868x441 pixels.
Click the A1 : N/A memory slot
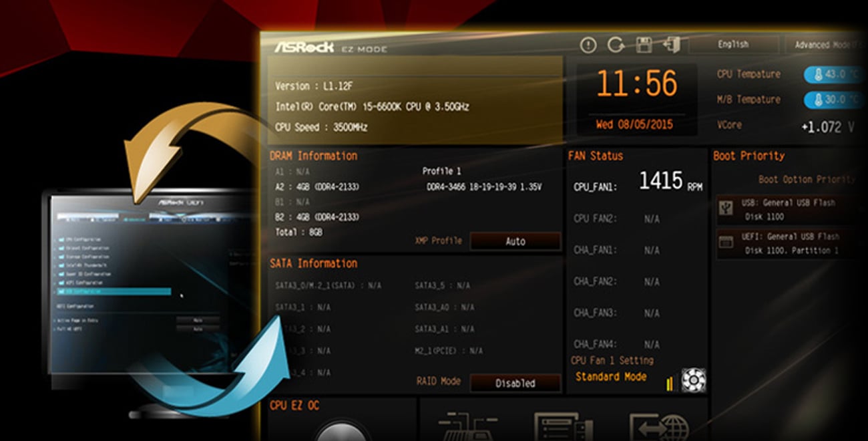(292, 172)
